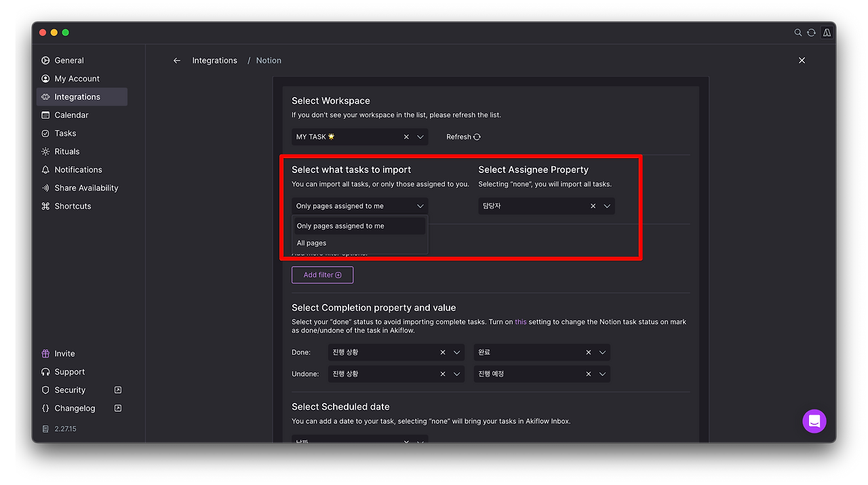Click the 'this' setting link
Image resolution: width=868 pixels, height=485 pixels.
click(520, 322)
